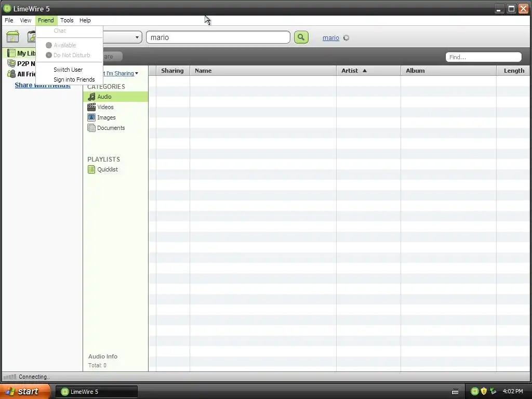Screen dimensions: 532x399
Task: Open the Tools menu
Action: point(67,20)
